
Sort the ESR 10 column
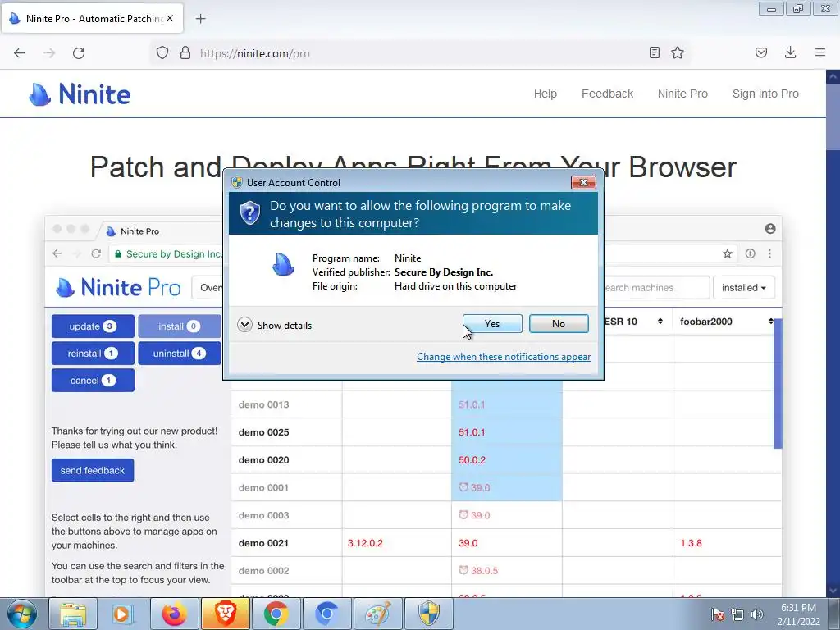pos(660,322)
